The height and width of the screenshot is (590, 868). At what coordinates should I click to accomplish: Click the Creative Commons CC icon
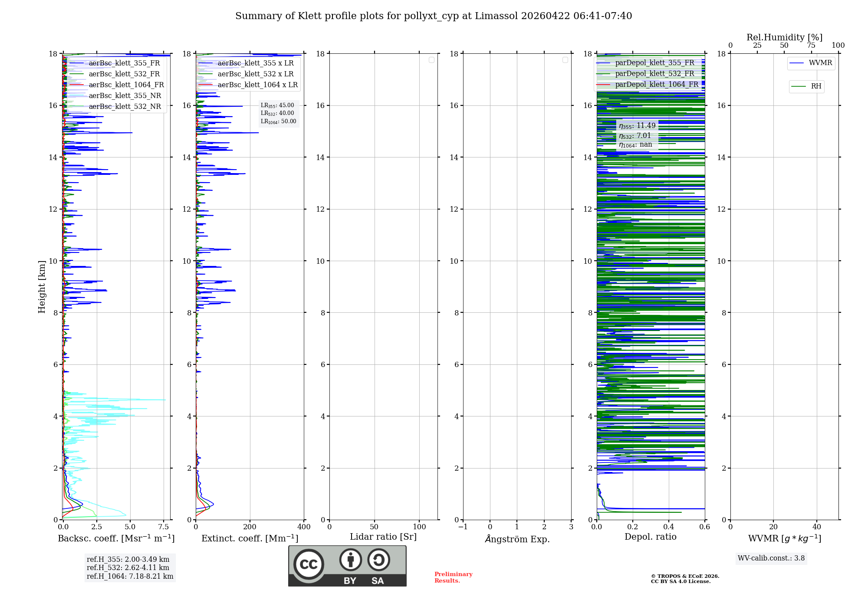click(309, 564)
